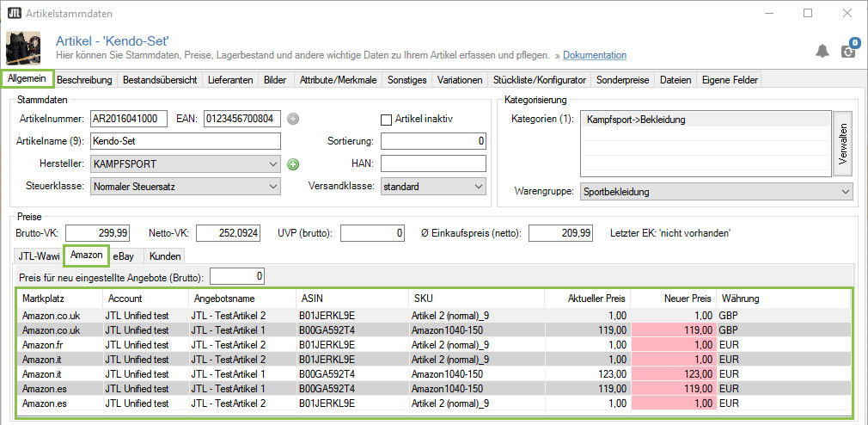868x425 pixels.
Task: Click the Brutto-VK price field
Action: click(x=99, y=232)
